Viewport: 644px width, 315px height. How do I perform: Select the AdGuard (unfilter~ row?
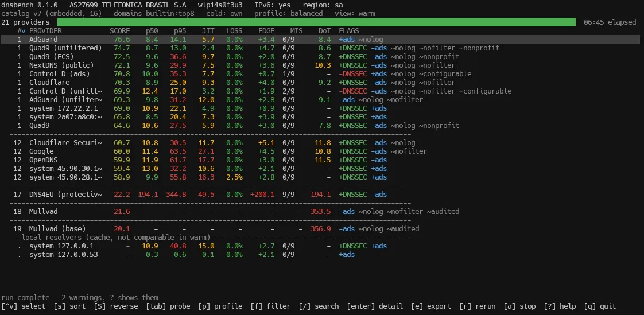click(x=320, y=100)
